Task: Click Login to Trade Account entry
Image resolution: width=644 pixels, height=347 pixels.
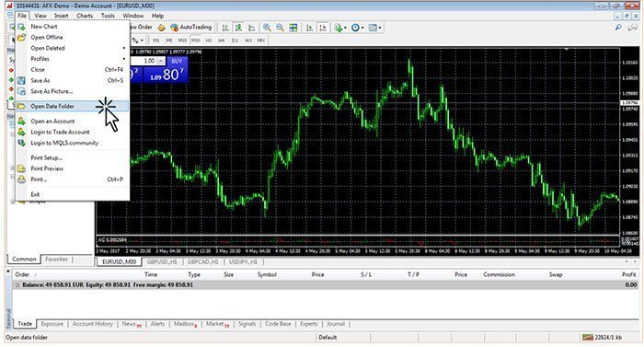Action: click(x=73, y=132)
